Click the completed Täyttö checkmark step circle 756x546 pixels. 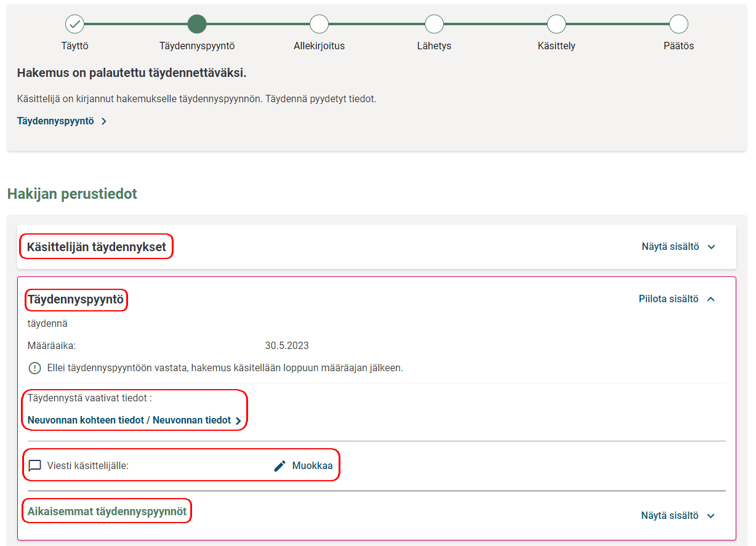(74, 24)
